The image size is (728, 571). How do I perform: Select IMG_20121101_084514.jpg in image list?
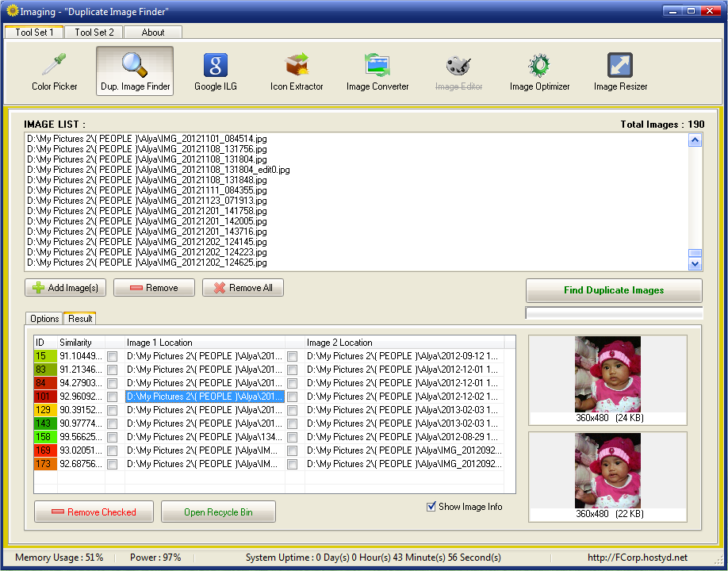click(x=147, y=139)
